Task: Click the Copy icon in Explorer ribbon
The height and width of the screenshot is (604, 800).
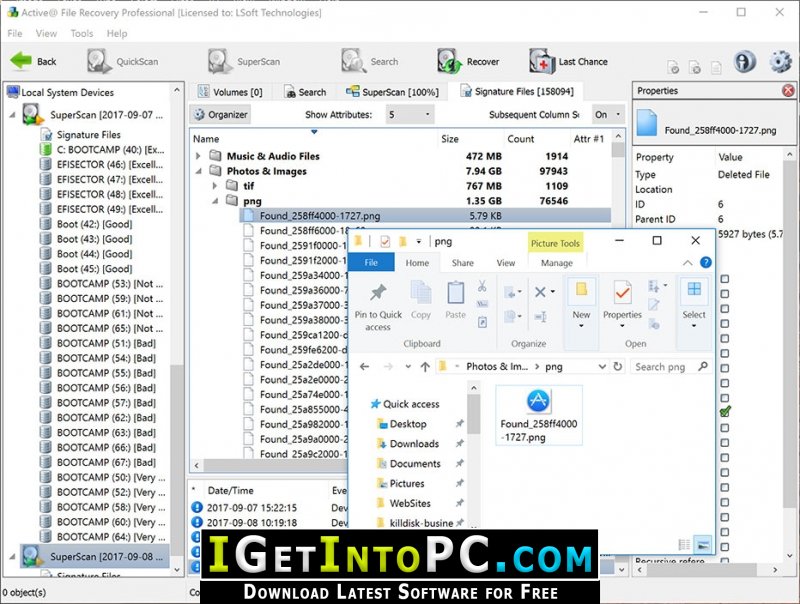Action: click(421, 292)
